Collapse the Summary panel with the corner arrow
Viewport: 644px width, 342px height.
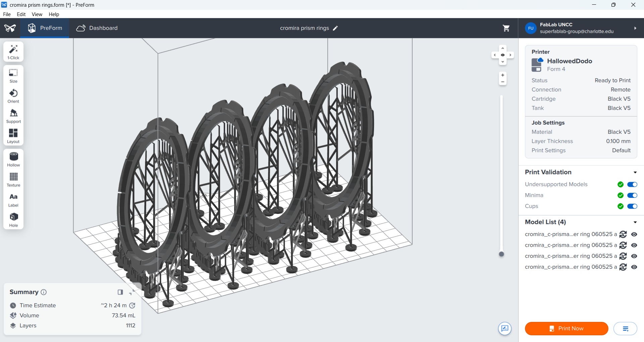pos(132,292)
